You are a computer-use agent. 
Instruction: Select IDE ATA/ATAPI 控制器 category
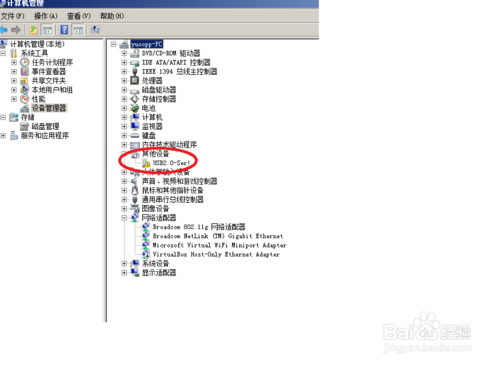176,62
